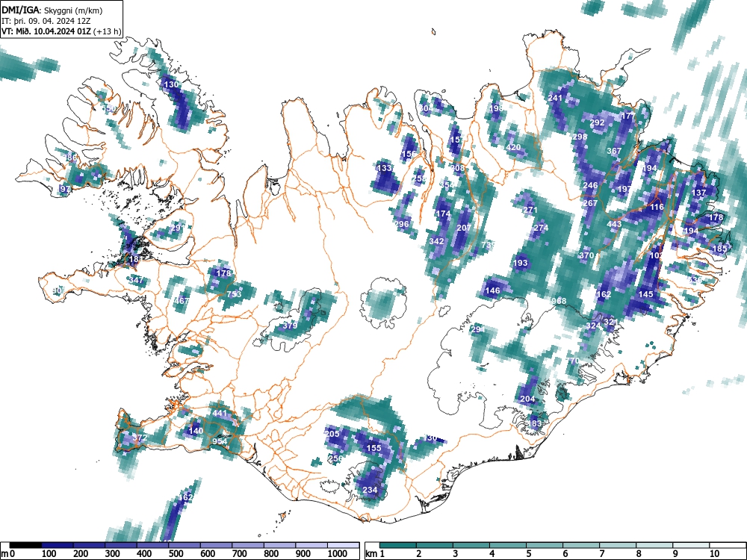
Task: Click the '1000' label on the meter scale
Action: [338, 554]
